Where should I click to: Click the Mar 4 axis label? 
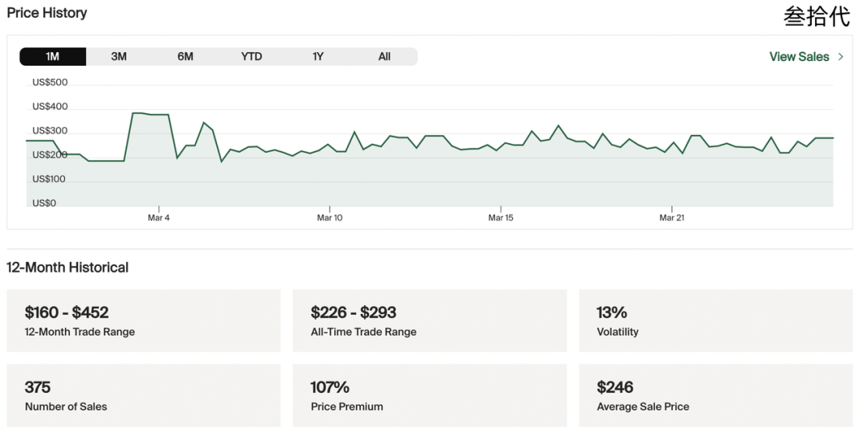tap(159, 218)
